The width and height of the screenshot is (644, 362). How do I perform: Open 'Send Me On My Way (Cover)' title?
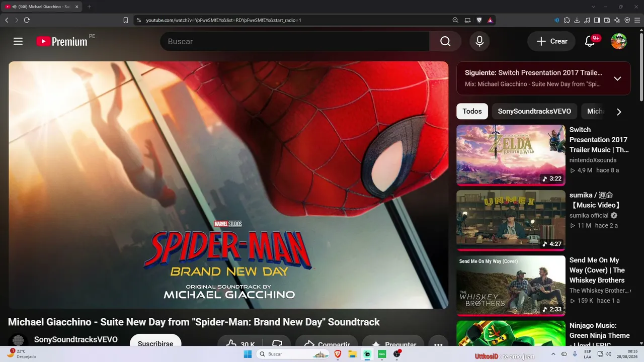pyautogui.click(x=597, y=270)
